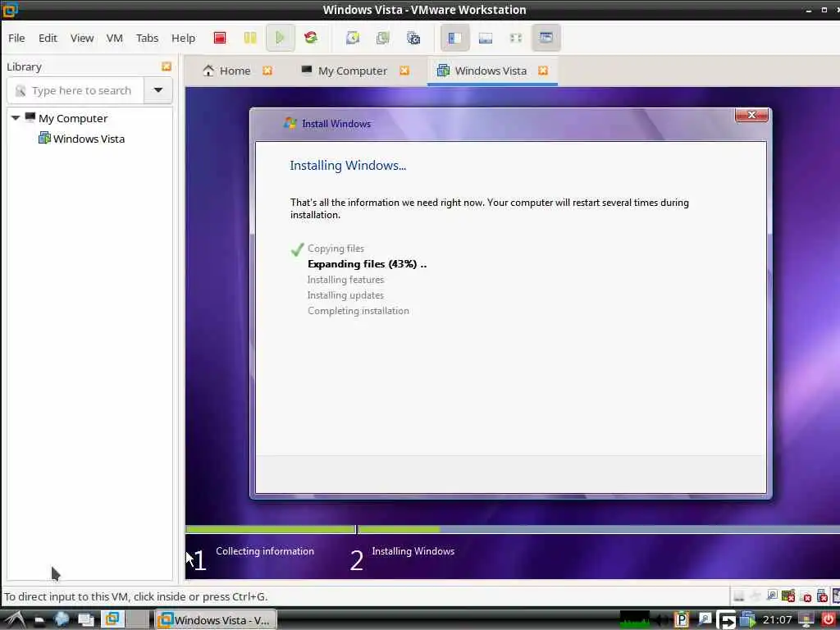Viewport: 840px width, 630px height.
Task: Click the VMware logo in title bar
Action: pos(10,9)
